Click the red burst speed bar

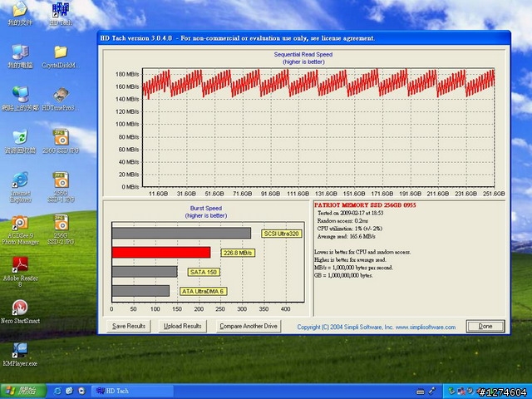161,253
